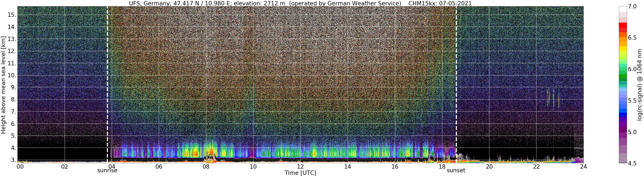Click the '14.' height tick label
Viewport: 644px width, 177px height.
point(12,27)
